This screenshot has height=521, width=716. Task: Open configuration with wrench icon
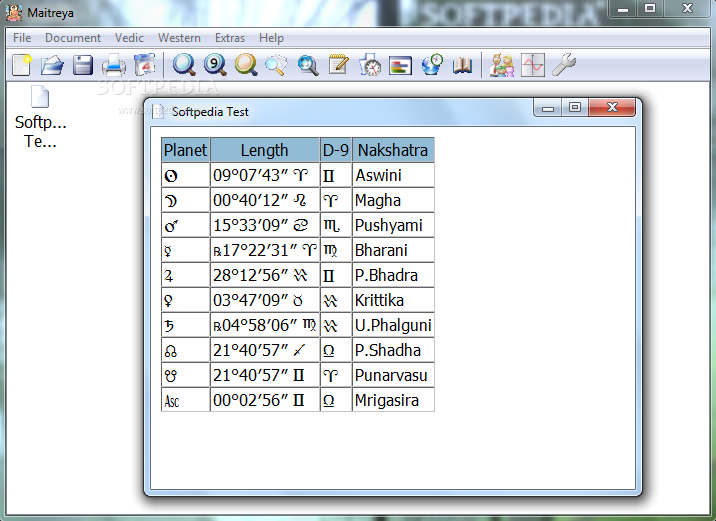(x=563, y=65)
